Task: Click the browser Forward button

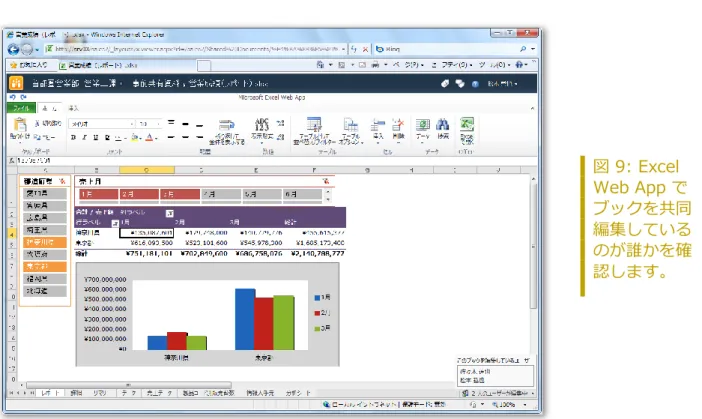Action: (27, 49)
